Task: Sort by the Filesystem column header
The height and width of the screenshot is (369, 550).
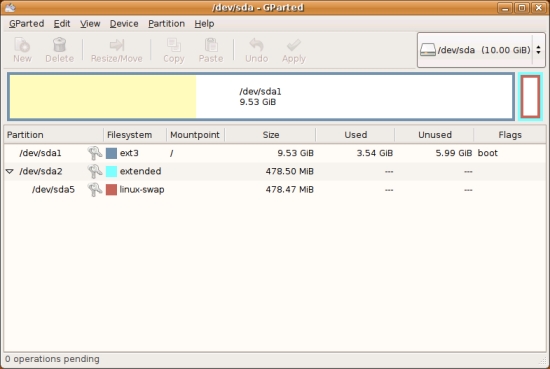Action: point(135,135)
